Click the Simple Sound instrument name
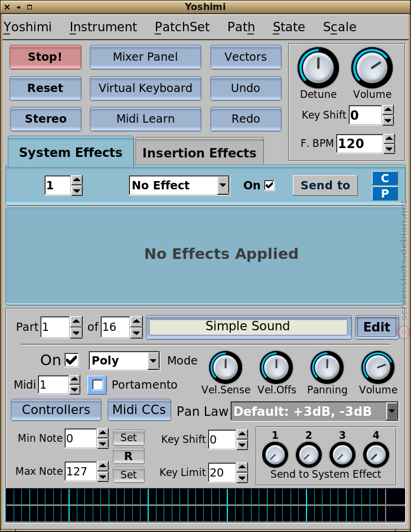This screenshot has height=532, width=411. (248, 327)
